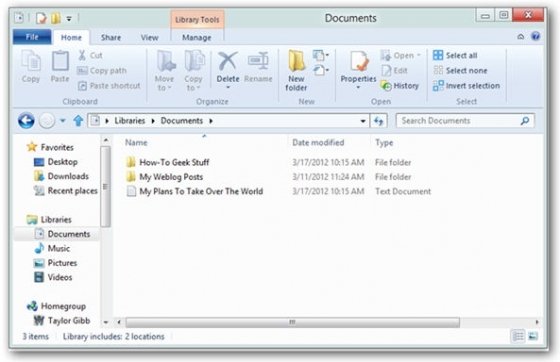This screenshot has height=362, width=560.
Task: Go up one level with up arrow
Action: (78, 121)
